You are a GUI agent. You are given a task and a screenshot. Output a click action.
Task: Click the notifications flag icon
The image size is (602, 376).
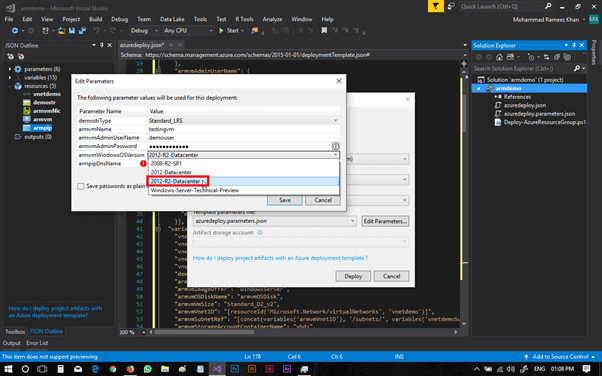click(x=436, y=6)
